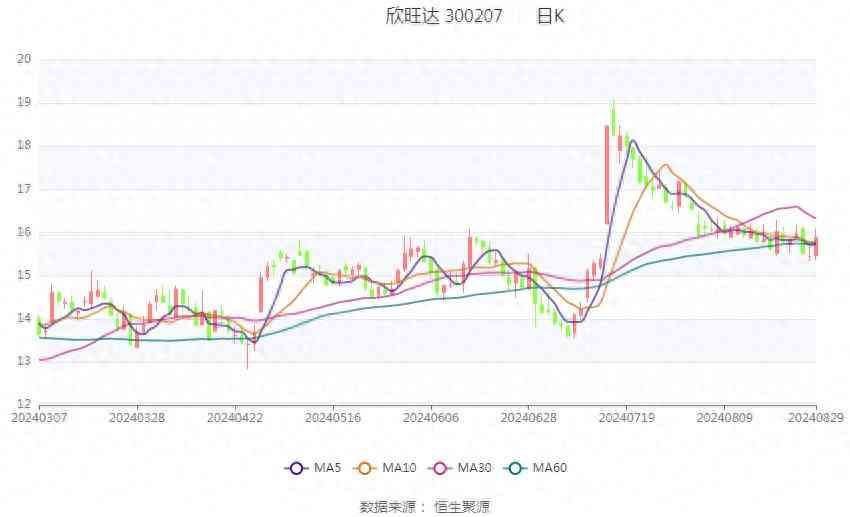
Task: Click the 20240422 date axis label
Action: point(235,416)
